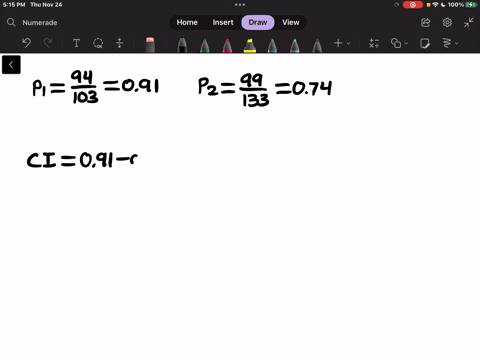Open the shapes tool
This screenshot has height=360, width=480.
[396, 43]
